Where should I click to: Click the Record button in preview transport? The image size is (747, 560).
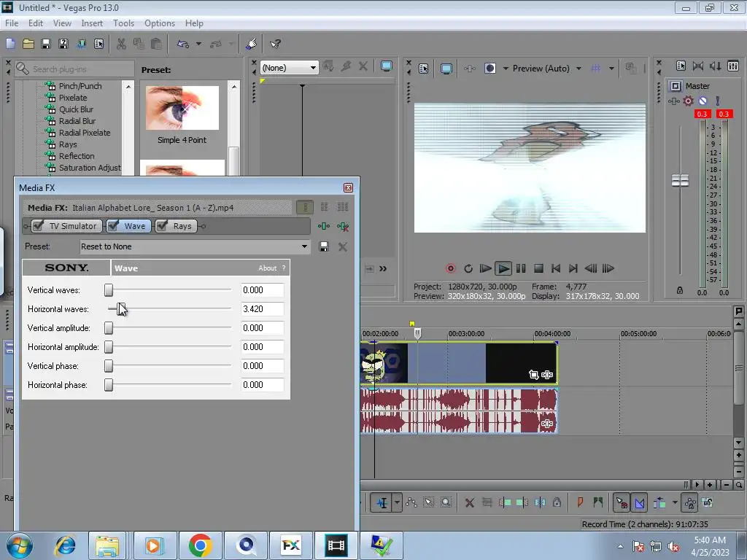tap(450, 268)
